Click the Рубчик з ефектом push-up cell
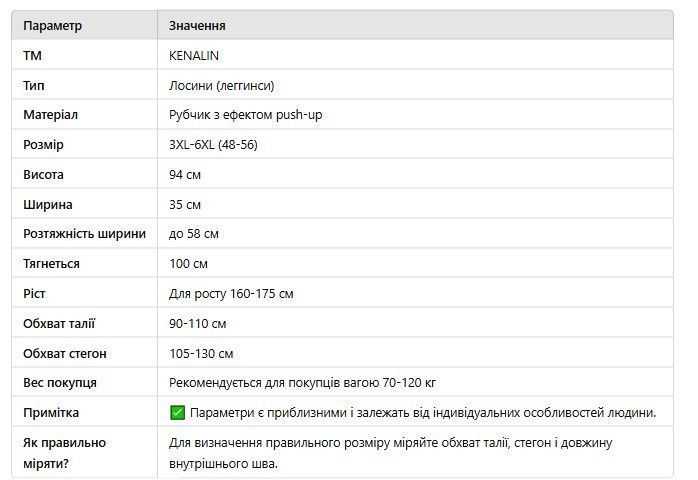 click(245, 115)
